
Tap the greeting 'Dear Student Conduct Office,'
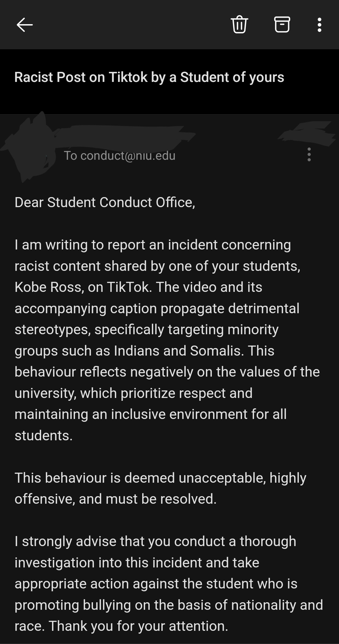(105, 202)
